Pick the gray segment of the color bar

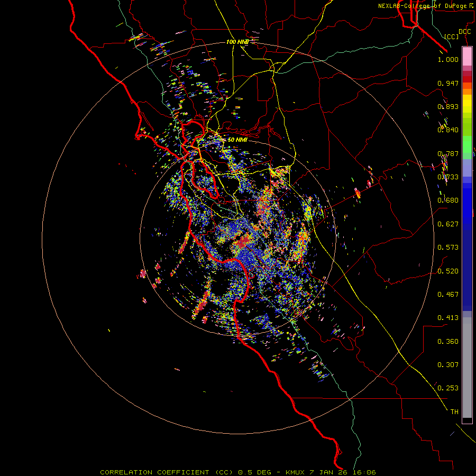pos(467,368)
